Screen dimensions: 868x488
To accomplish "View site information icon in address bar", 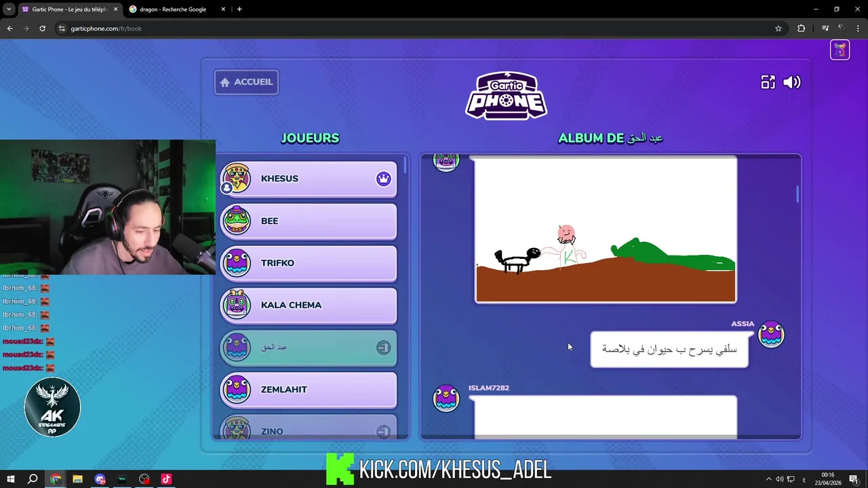I will [x=62, y=28].
